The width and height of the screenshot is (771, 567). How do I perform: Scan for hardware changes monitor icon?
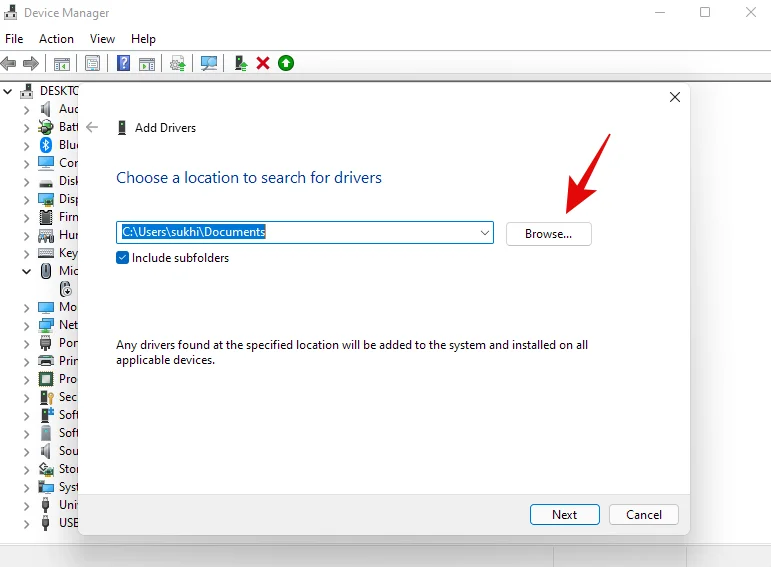pos(209,63)
